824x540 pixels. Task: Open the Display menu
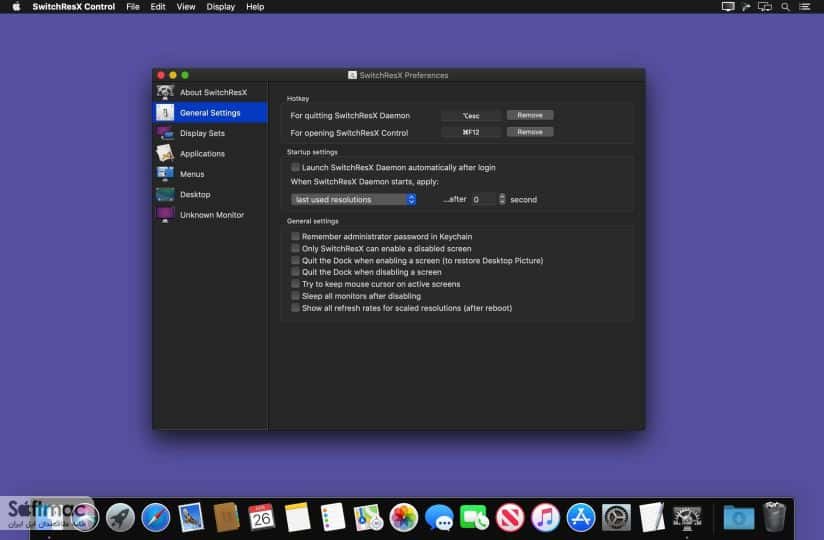(x=221, y=7)
